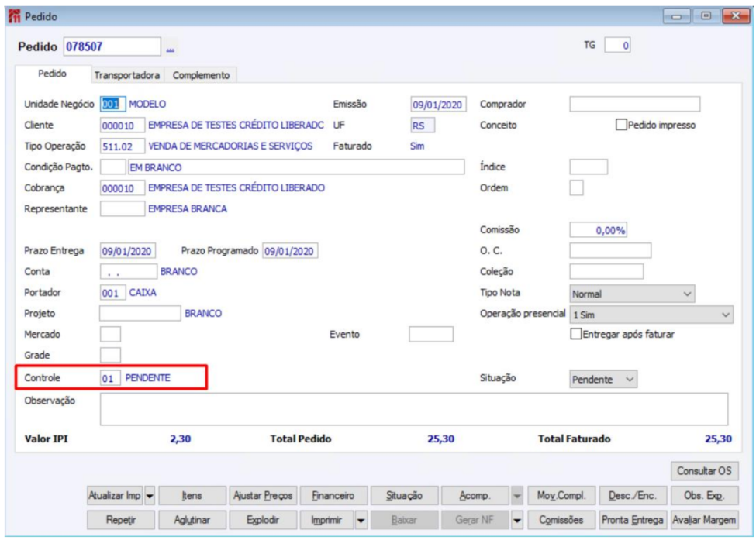Switch to the Transportadora tab

click(127, 76)
